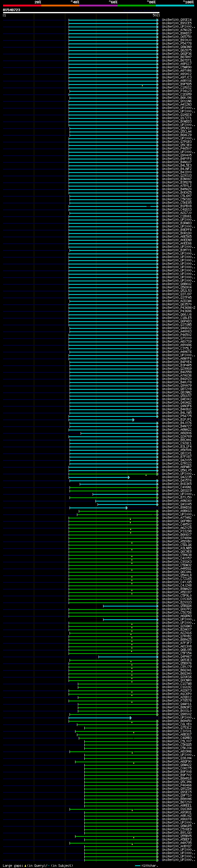This screenshot has height=868, width=197.
Task: Select the UniRef100_B1PJP1 label
Action: point(177,419)
